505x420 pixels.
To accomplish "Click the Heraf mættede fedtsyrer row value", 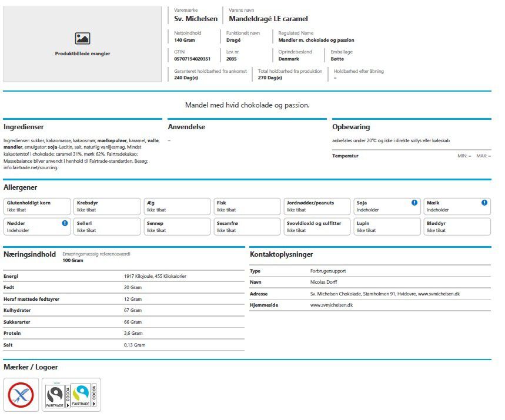I will [x=133, y=299].
